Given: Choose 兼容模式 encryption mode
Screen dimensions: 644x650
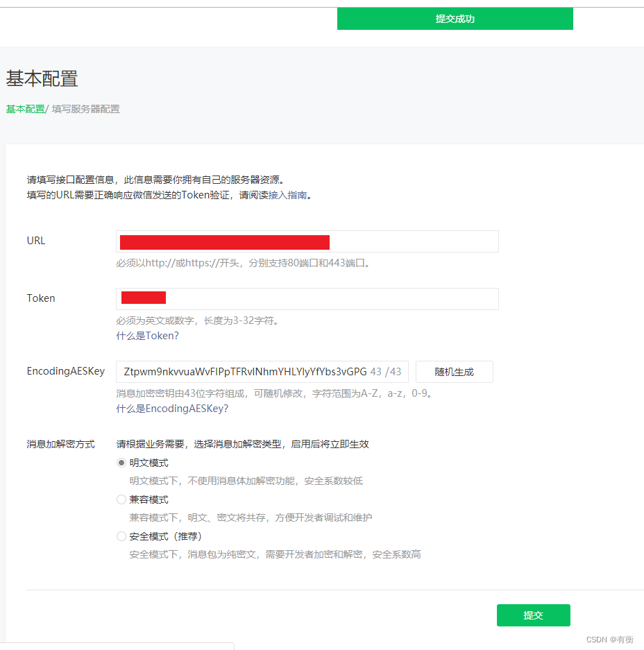Looking at the screenshot, I should (x=121, y=499).
